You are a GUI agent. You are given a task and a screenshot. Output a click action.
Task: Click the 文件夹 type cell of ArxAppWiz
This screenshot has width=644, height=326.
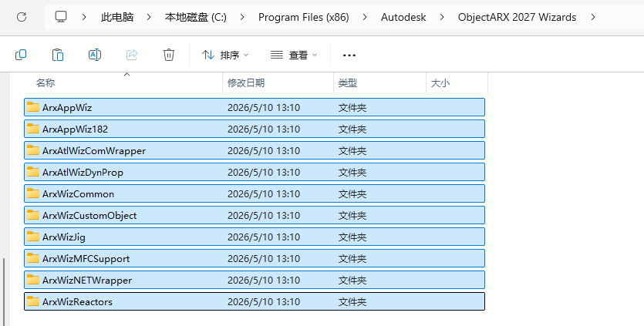click(352, 108)
